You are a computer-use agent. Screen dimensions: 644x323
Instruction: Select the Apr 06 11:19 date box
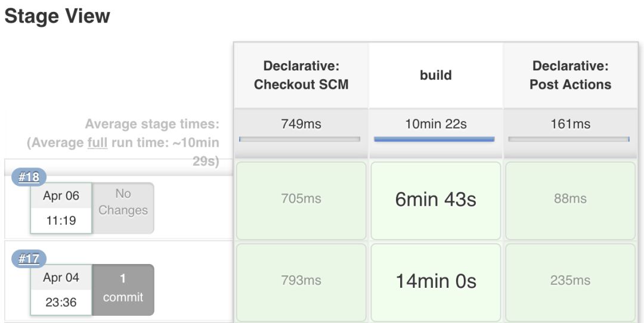point(61,208)
